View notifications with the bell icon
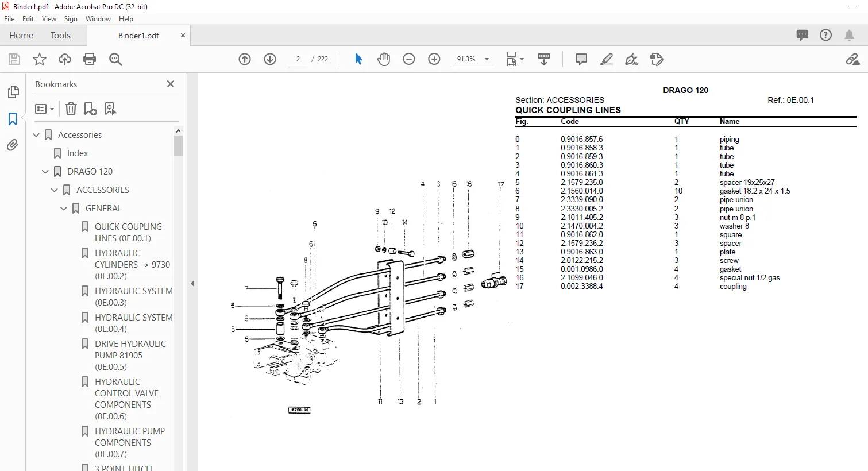This screenshot has width=868, height=471. coord(849,35)
